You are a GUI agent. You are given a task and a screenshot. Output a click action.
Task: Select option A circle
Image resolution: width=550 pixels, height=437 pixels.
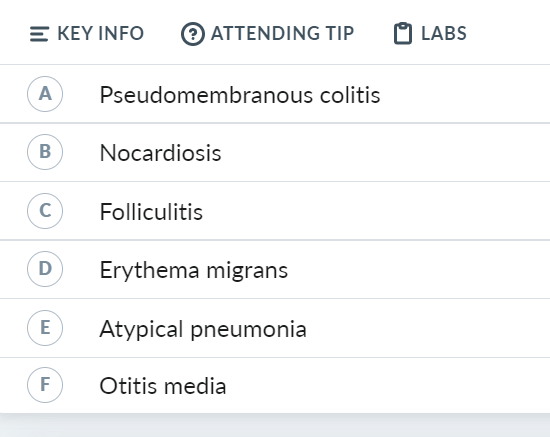[x=45, y=94]
